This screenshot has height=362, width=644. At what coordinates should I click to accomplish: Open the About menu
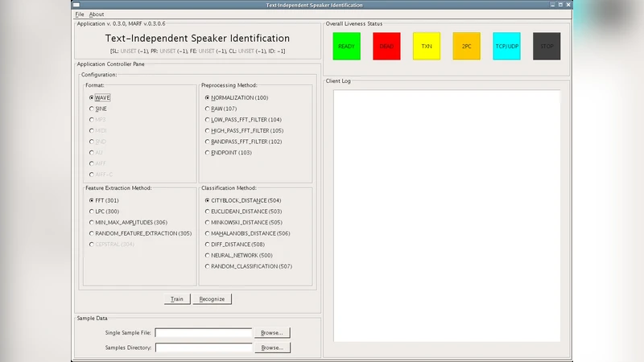click(x=97, y=14)
